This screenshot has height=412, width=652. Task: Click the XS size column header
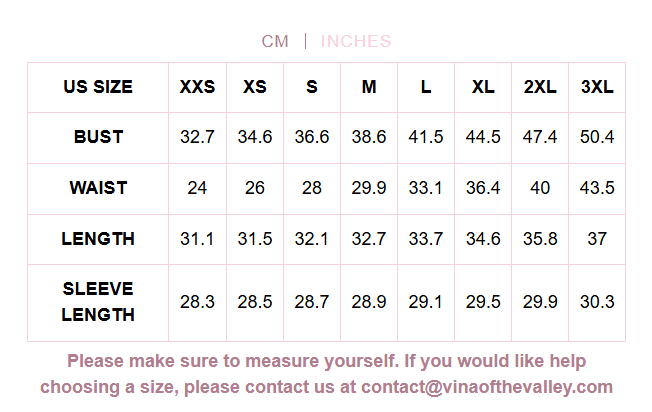[255, 87]
